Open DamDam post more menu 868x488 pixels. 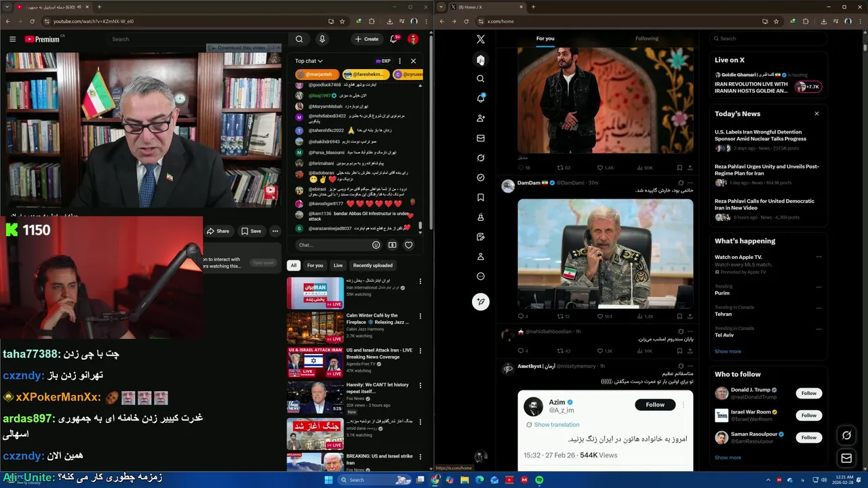[x=690, y=183]
